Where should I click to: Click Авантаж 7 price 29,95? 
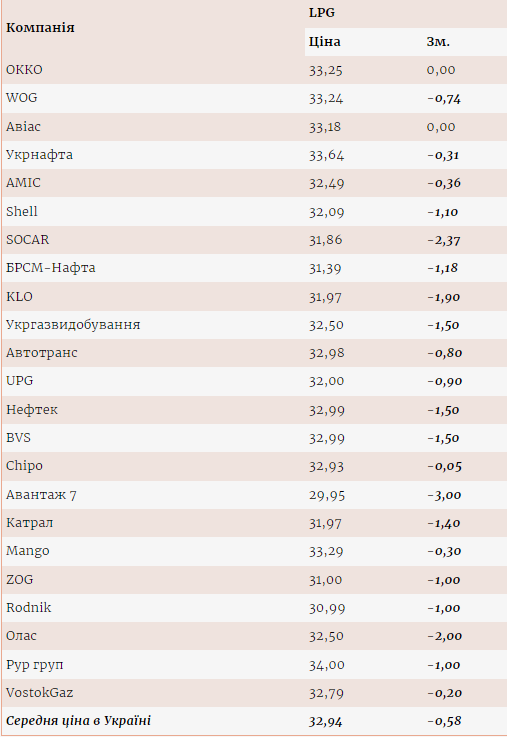(327, 495)
